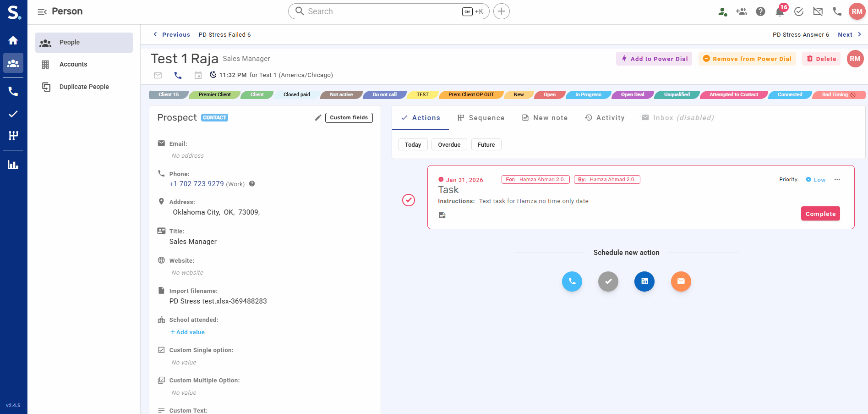
Task: Click the add team members icon in top bar
Action: pos(742,12)
